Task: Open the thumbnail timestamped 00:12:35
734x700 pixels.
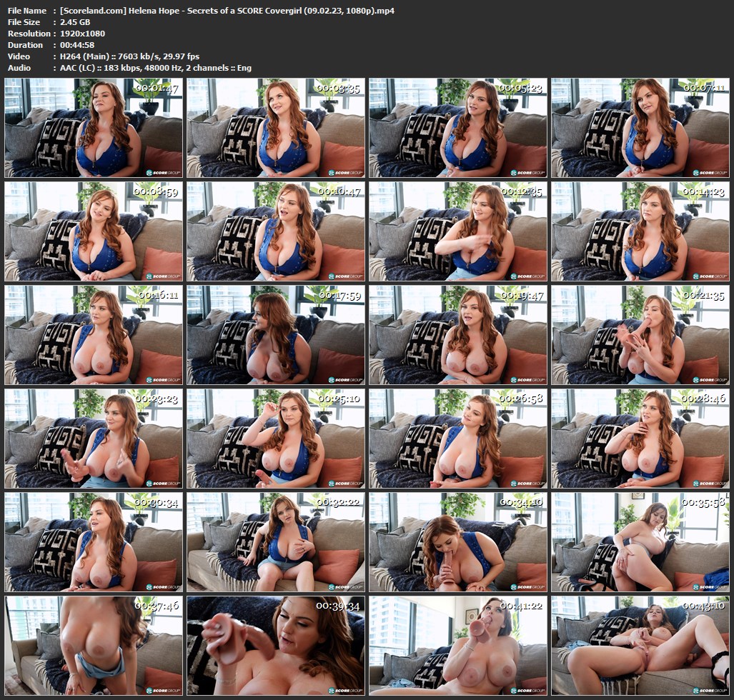Action: [458, 231]
